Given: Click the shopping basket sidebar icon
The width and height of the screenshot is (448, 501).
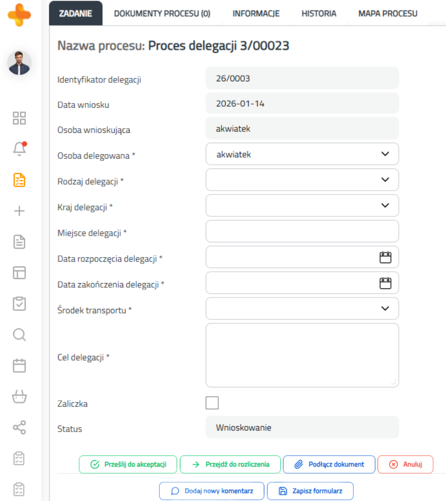Looking at the screenshot, I should coord(19,397).
